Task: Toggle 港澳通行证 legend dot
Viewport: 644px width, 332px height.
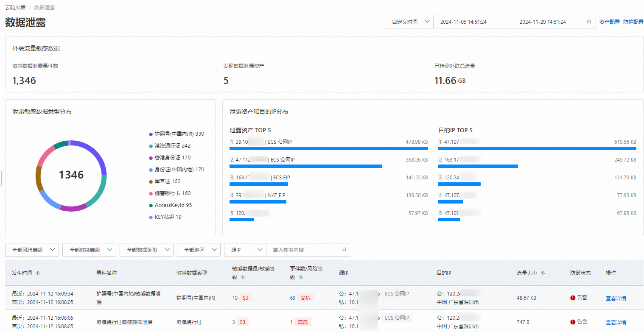Action: tap(151, 146)
